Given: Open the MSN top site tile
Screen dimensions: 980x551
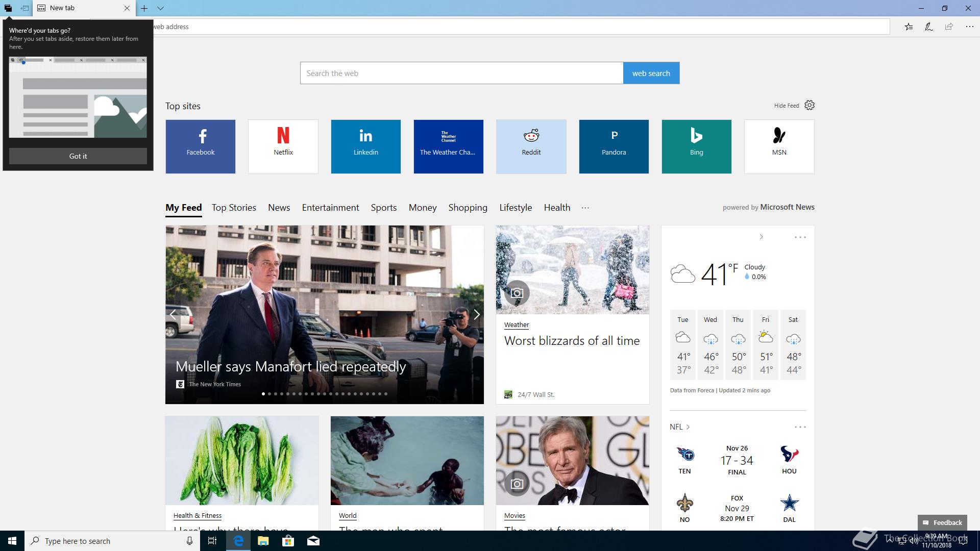Looking at the screenshot, I should (x=779, y=146).
